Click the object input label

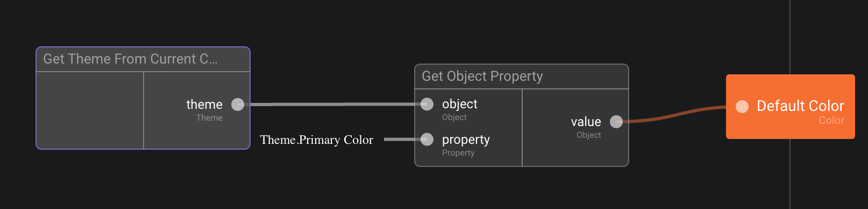click(460, 104)
